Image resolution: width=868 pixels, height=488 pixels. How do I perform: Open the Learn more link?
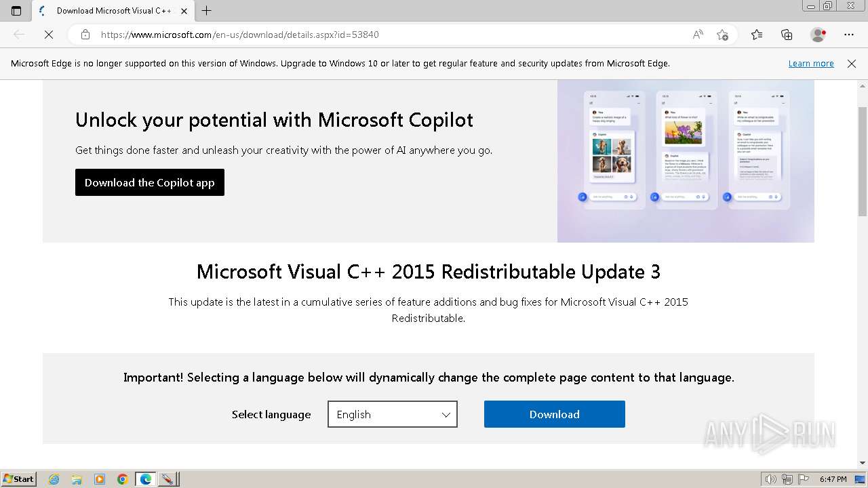tap(811, 63)
